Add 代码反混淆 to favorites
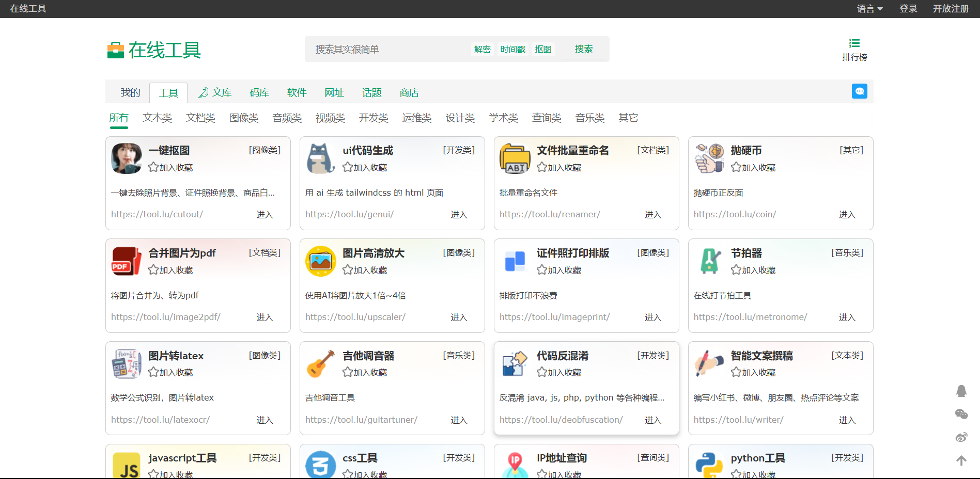 (x=542, y=372)
